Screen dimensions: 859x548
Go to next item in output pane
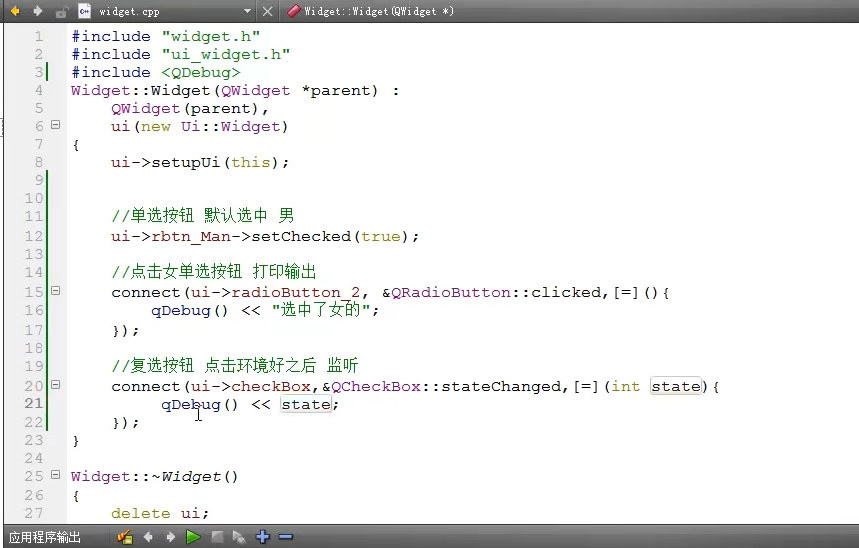170,537
